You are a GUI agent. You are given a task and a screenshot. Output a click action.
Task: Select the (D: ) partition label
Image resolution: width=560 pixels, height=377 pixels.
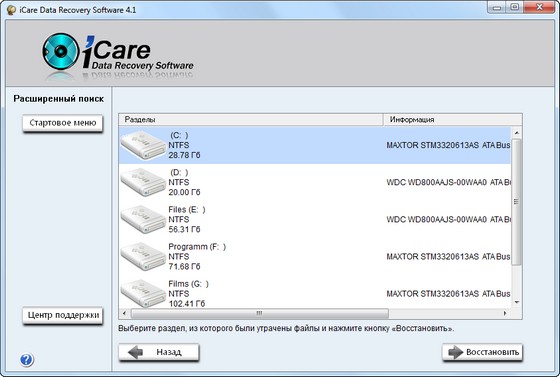(x=179, y=172)
